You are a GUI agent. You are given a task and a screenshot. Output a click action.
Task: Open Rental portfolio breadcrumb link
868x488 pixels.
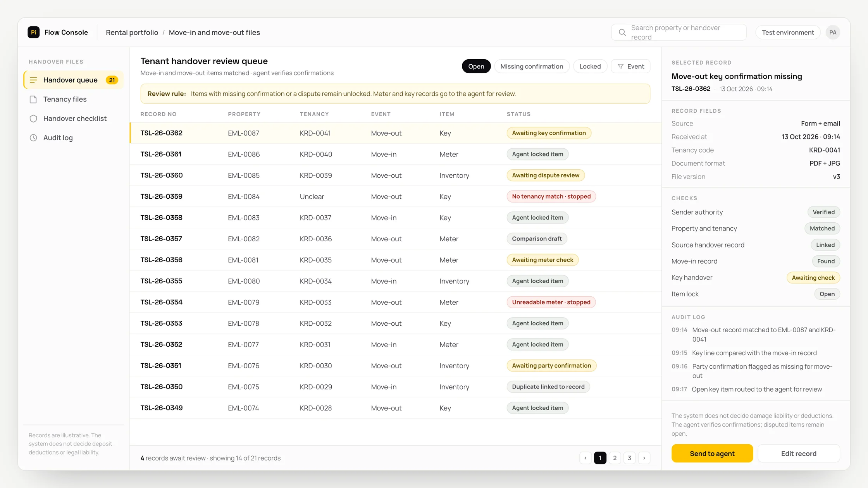pyautogui.click(x=132, y=33)
